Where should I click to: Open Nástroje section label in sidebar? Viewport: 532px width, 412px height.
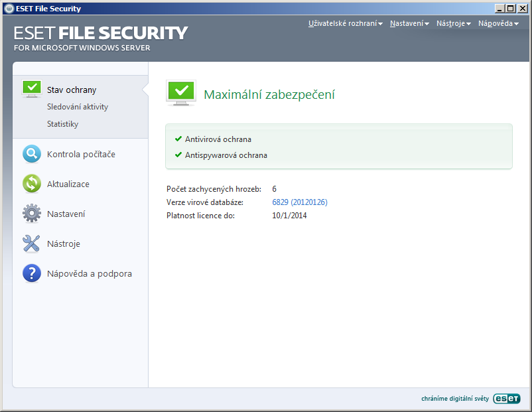pyautogui.click(x=64, y=243)
